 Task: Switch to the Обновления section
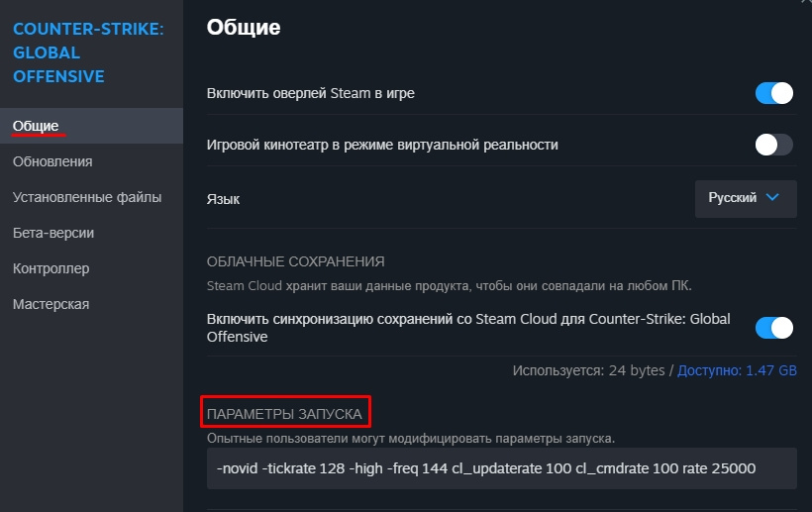[52, 161]
